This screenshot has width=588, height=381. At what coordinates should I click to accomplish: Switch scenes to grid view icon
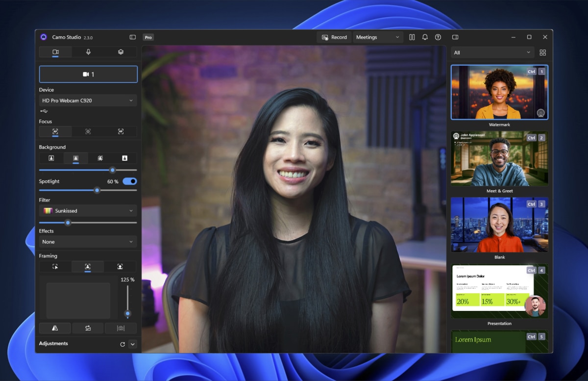point(542,52)
